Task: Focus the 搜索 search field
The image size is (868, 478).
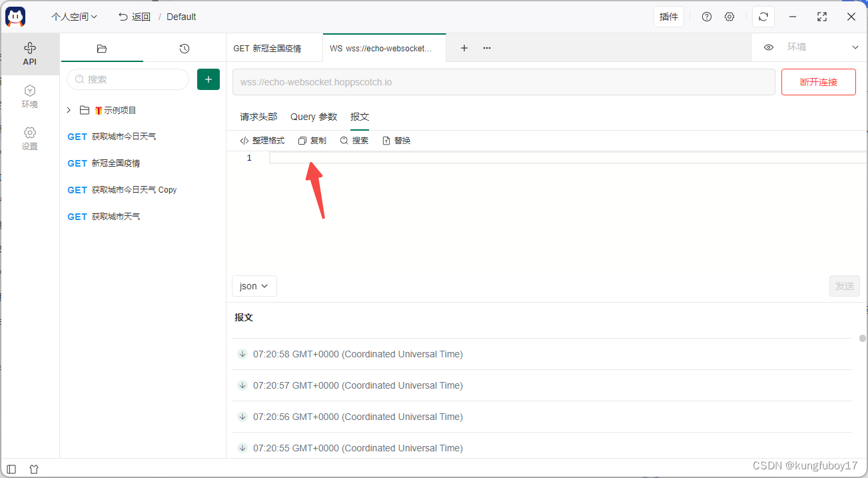Action: [x=128, y=79]
